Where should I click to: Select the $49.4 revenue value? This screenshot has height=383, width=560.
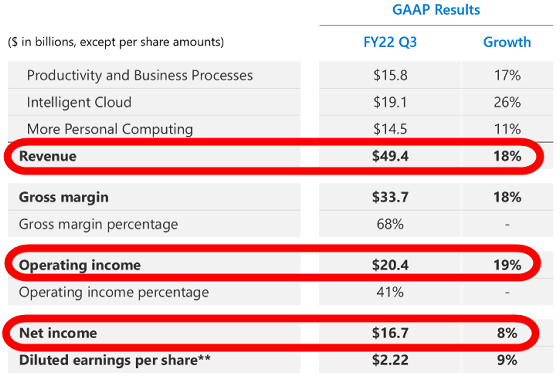[390, 156]
